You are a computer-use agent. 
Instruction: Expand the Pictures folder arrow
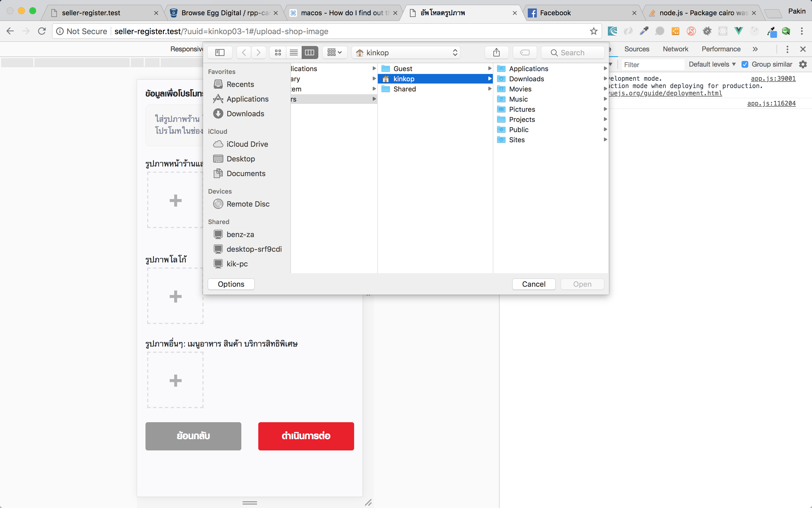pyautogui.click(x=605, y=109)
